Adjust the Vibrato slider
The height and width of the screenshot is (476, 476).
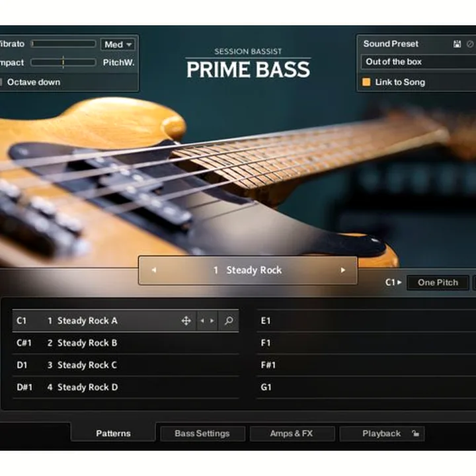pyautogui.click(x=63, y=44)
